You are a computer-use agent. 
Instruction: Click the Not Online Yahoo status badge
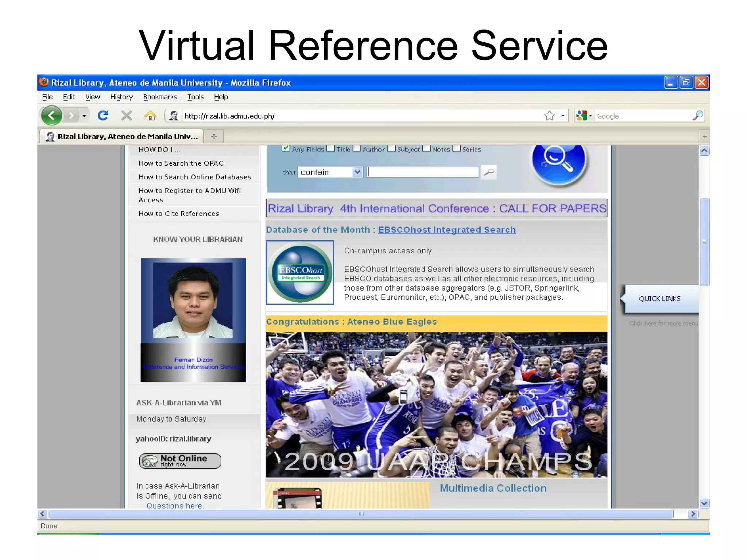[180, 461]
